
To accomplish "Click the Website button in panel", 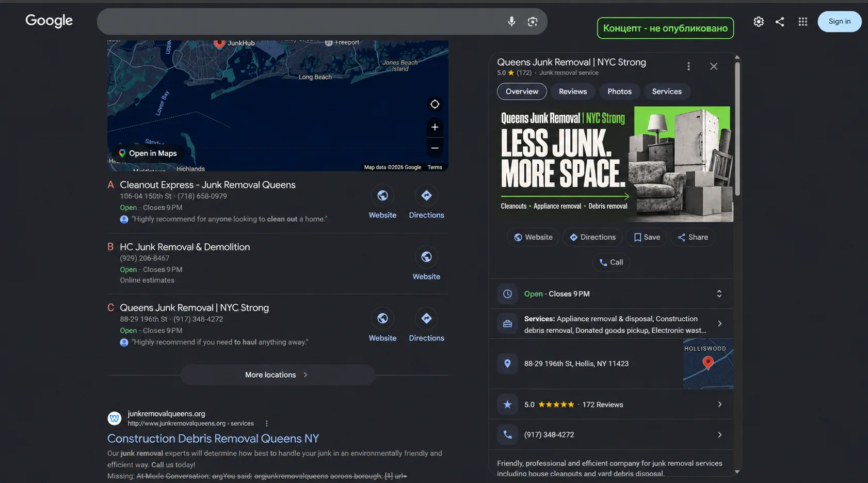I will click(x=533, y=237).
